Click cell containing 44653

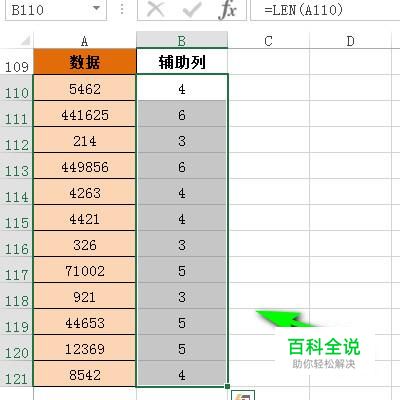(85, 322)
